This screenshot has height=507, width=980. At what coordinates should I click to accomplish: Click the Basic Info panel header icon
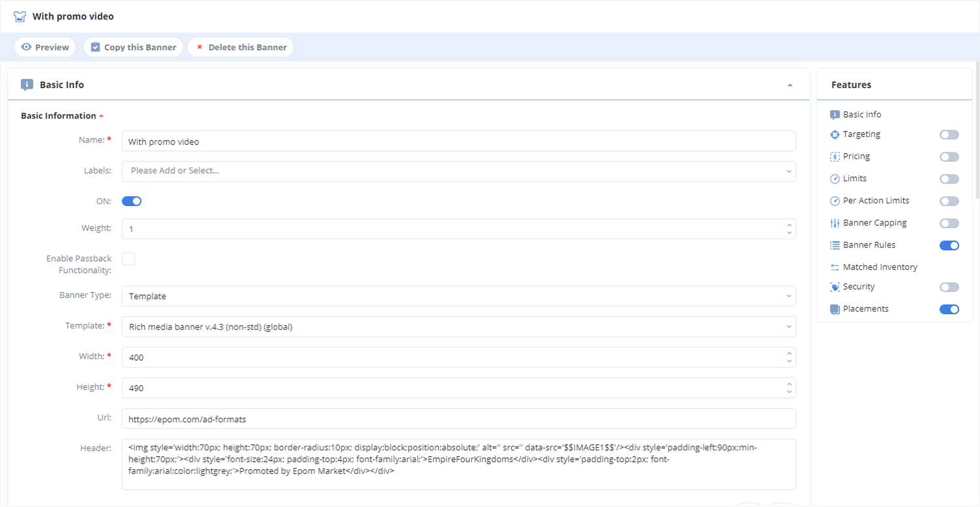pos(27,85)
